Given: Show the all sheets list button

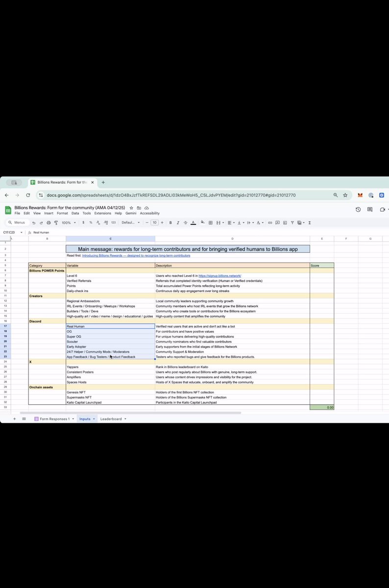Looking at the screenshot, I should (x=24, y=419).
